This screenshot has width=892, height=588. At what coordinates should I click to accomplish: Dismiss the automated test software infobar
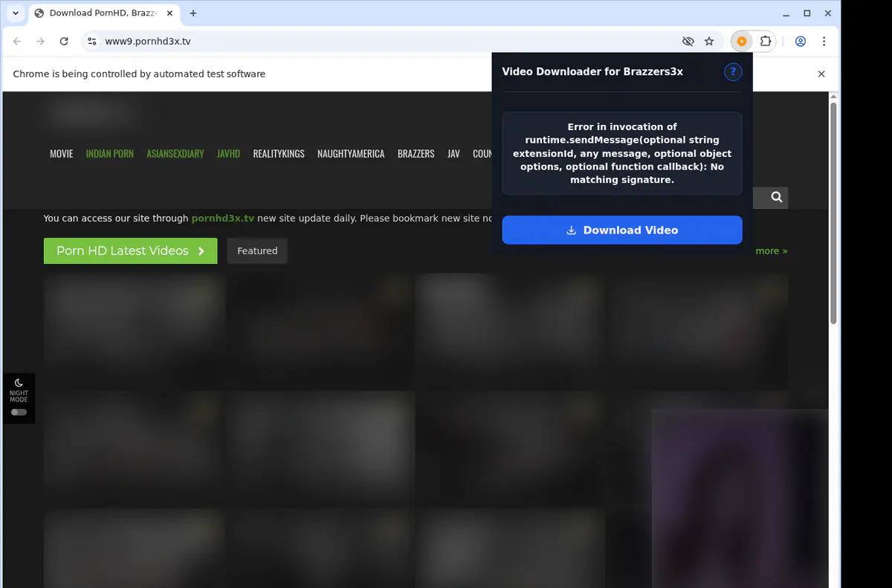[x=821, y=74]
